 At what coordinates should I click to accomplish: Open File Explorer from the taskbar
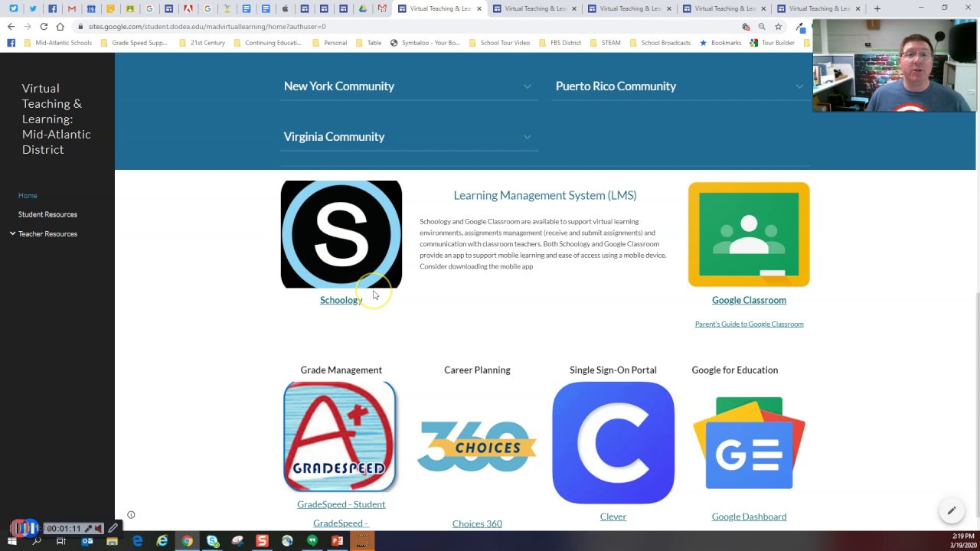(112, 541)
